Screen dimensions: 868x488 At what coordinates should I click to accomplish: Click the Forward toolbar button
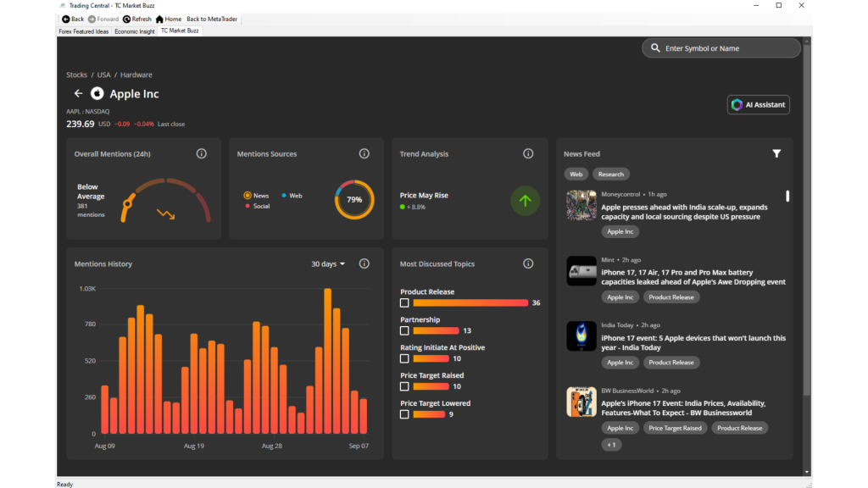(x=103, y=19)
